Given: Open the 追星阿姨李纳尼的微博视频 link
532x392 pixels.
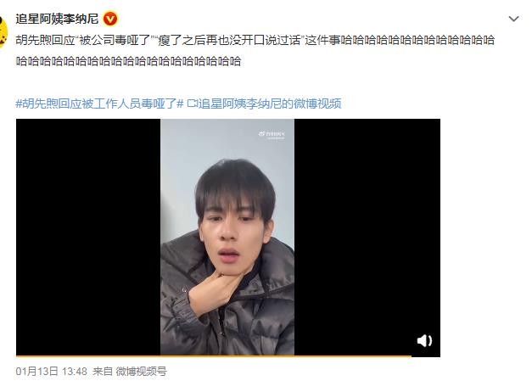Looking at the screenshot, I should [x=269, y=104].
